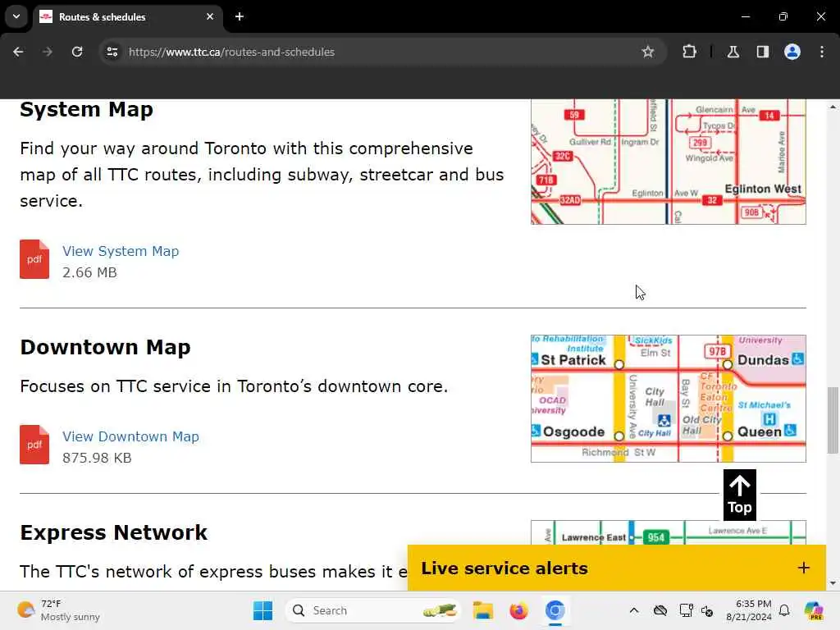840x630 pixels.
Task: Click the scrollbar down arrow
Action: click(x=833, y=583)
